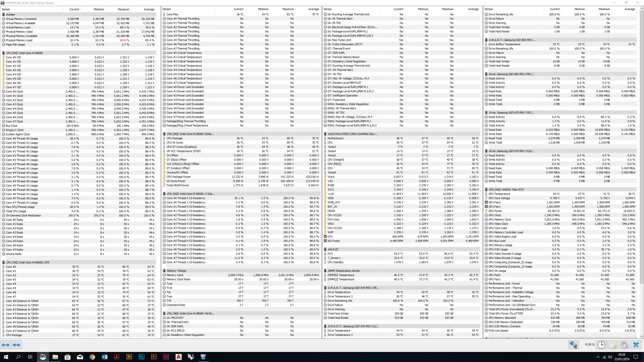Open sensor settings gear icon
This screenshot has height=362, width=644.
[624, 345]
